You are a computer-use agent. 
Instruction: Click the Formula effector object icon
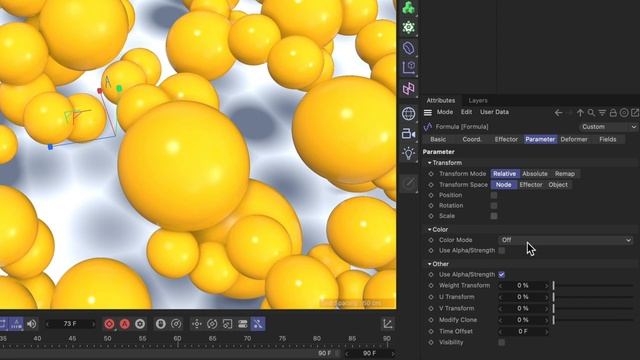428,127
